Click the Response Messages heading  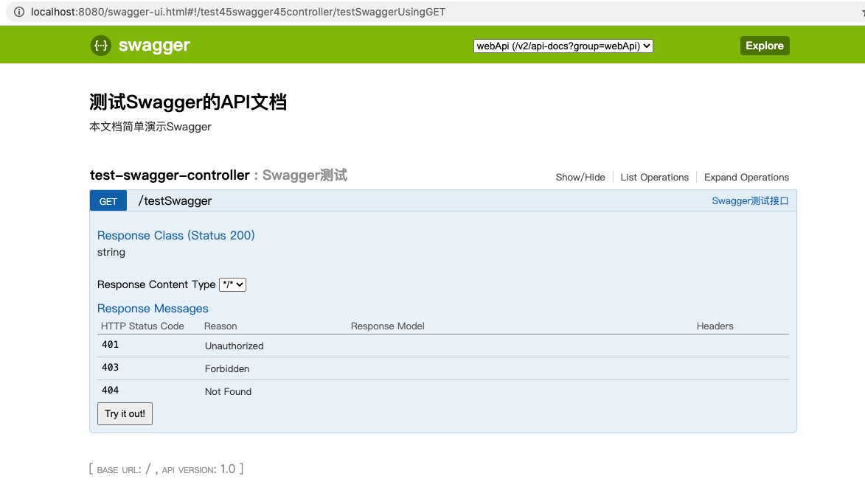click(153, 308)
